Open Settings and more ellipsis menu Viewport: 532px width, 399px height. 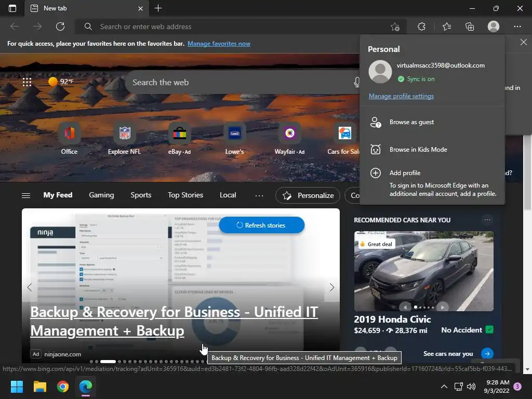coord(517,26)
